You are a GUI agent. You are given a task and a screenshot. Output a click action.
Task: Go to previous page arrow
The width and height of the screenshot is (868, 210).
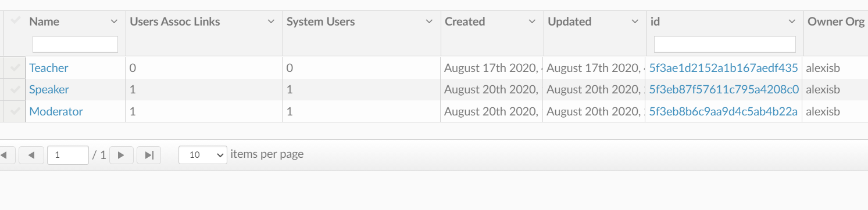pos(31,155)
